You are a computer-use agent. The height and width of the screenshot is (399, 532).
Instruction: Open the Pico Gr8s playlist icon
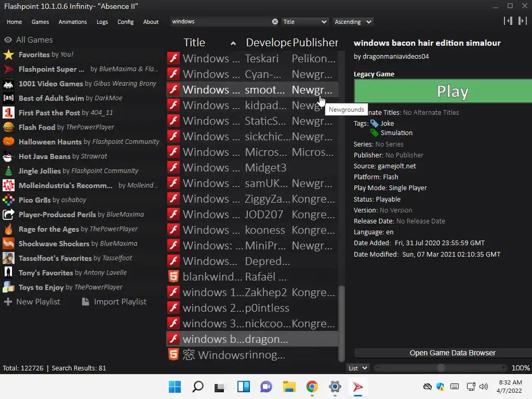[x=8, y=200]
